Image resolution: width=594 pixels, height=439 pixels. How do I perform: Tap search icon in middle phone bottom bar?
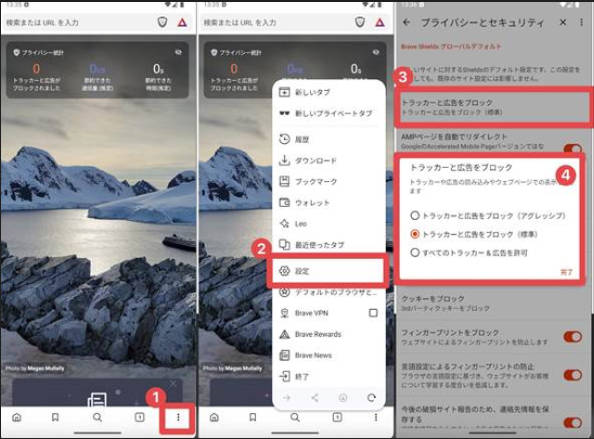[295, 417]
